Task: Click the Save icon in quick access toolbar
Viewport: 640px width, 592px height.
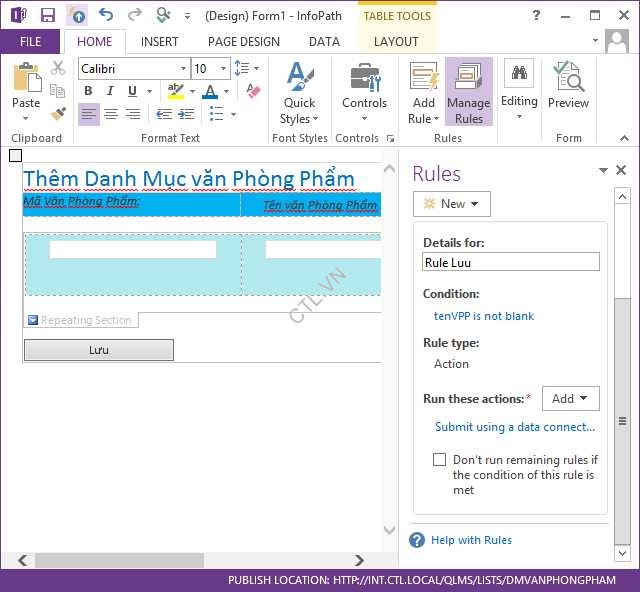Action: tap(47, 15)
